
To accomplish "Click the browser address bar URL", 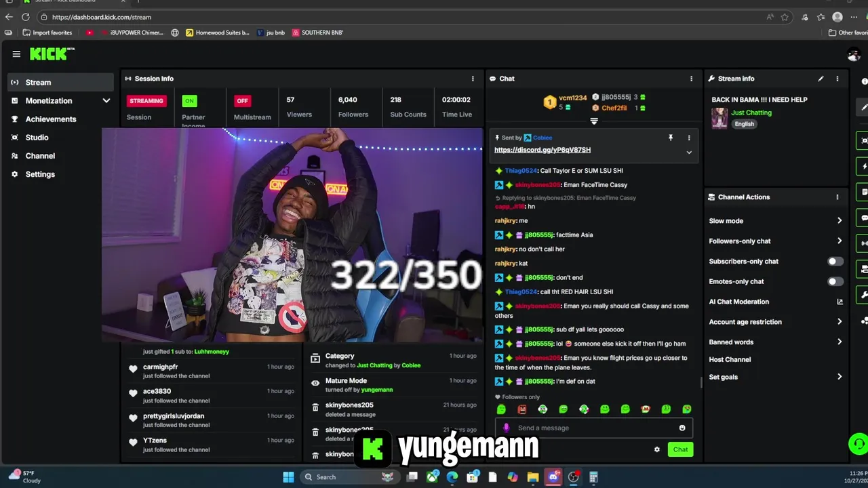I will (102, 17).
